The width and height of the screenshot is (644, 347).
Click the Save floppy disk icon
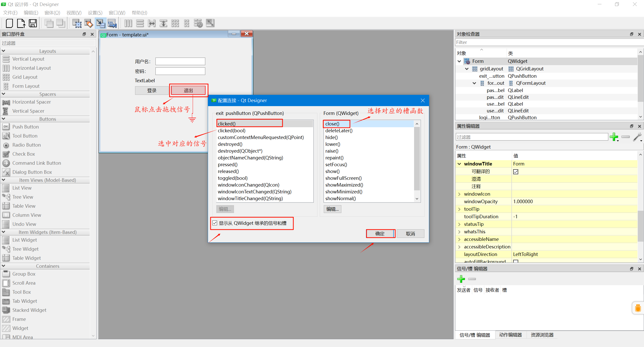33,23
